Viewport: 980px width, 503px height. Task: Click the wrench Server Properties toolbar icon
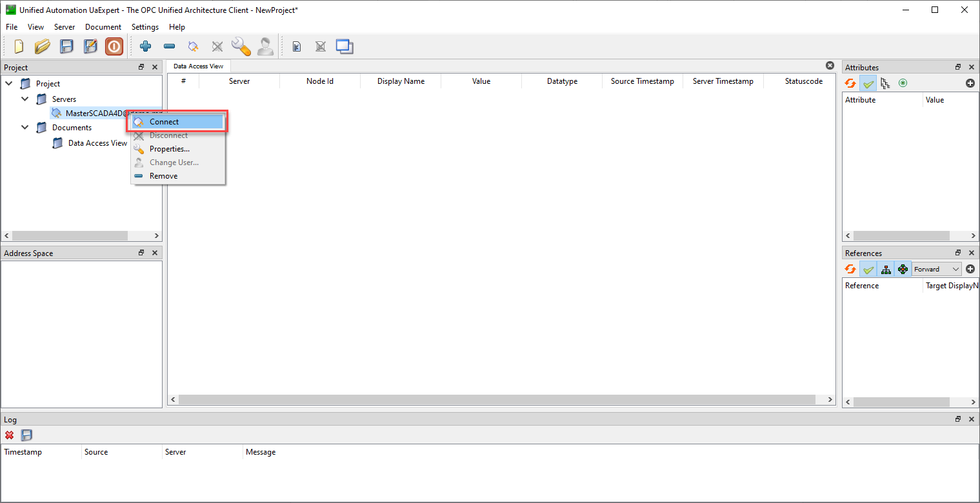click(x=241, y=46)
